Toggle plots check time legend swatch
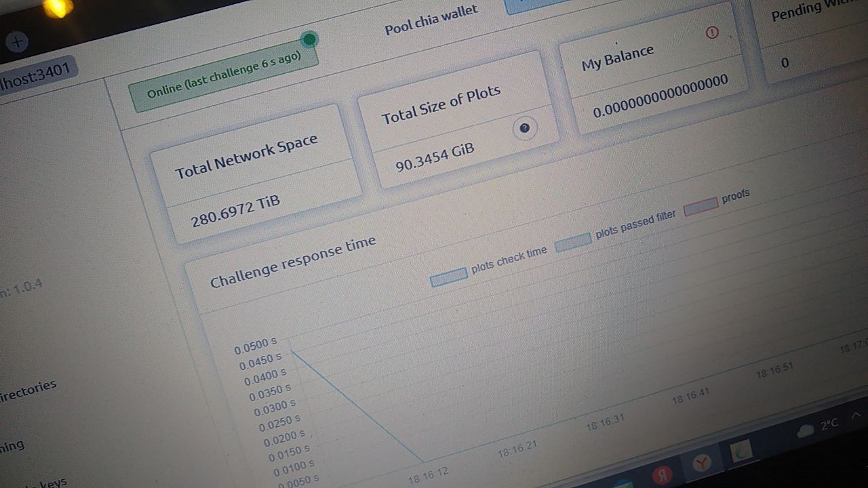 coord(449,277)
